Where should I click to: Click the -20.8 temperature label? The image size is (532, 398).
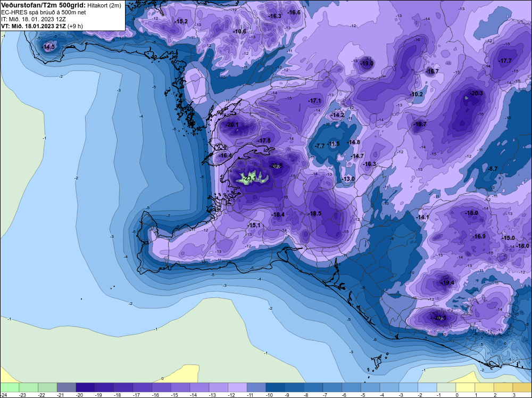pos(276,165)
